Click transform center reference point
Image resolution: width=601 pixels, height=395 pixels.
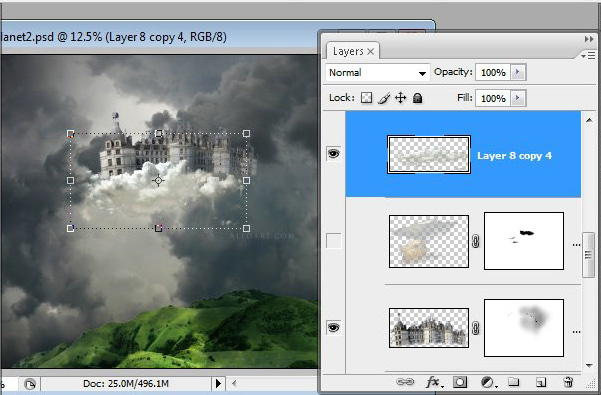158,180
